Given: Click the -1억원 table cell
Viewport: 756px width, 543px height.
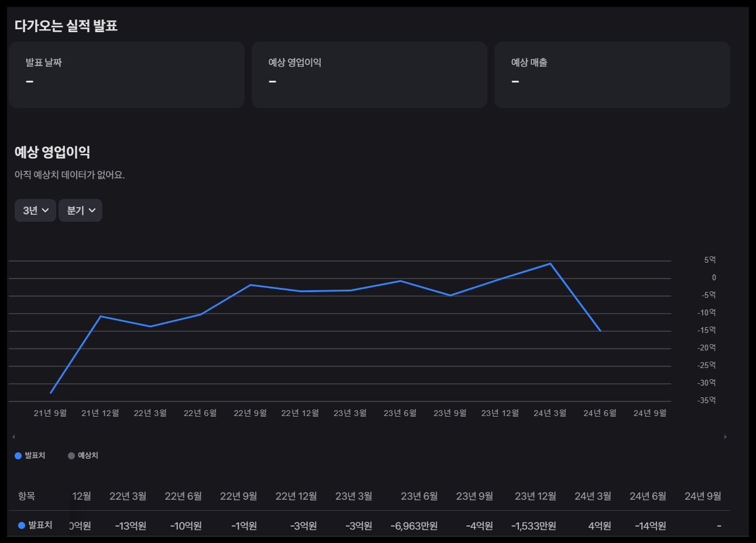Looking at the screenshot, I should pyautogui.click(x=244, y=526).
